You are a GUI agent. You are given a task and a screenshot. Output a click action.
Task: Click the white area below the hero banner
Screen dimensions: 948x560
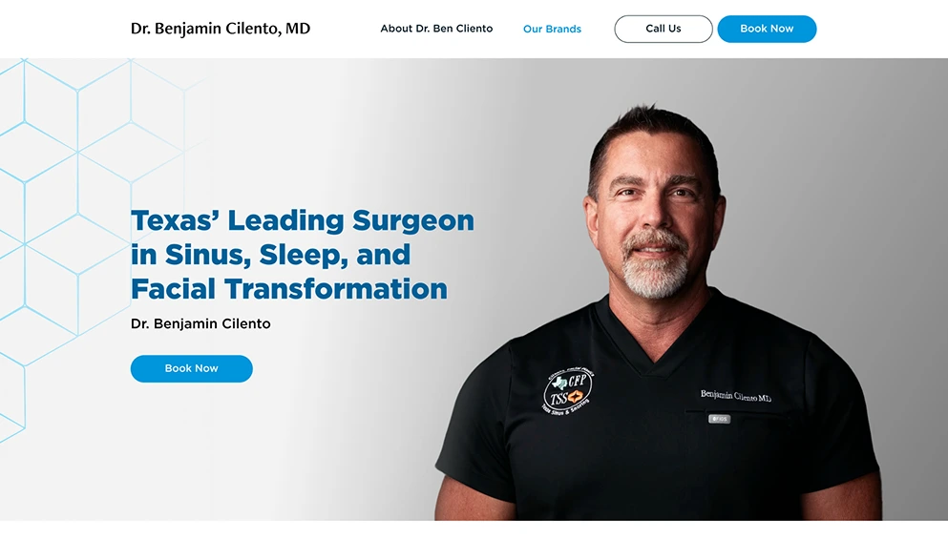(x=474, y=540)
